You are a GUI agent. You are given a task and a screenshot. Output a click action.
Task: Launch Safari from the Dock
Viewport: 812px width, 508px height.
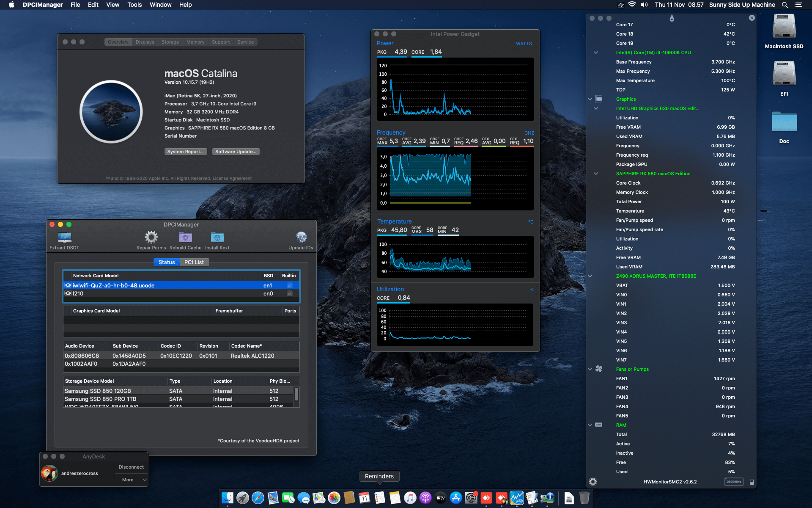tap(258, 498)
